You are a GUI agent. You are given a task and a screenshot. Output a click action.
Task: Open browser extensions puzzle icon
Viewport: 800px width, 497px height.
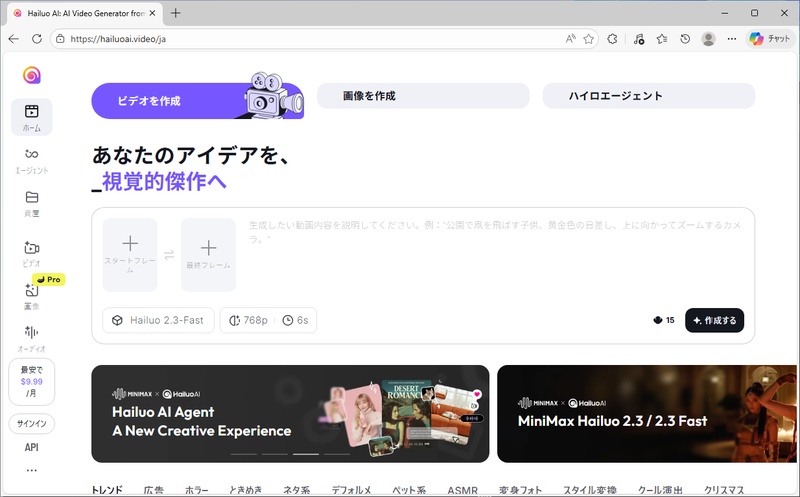612,39
